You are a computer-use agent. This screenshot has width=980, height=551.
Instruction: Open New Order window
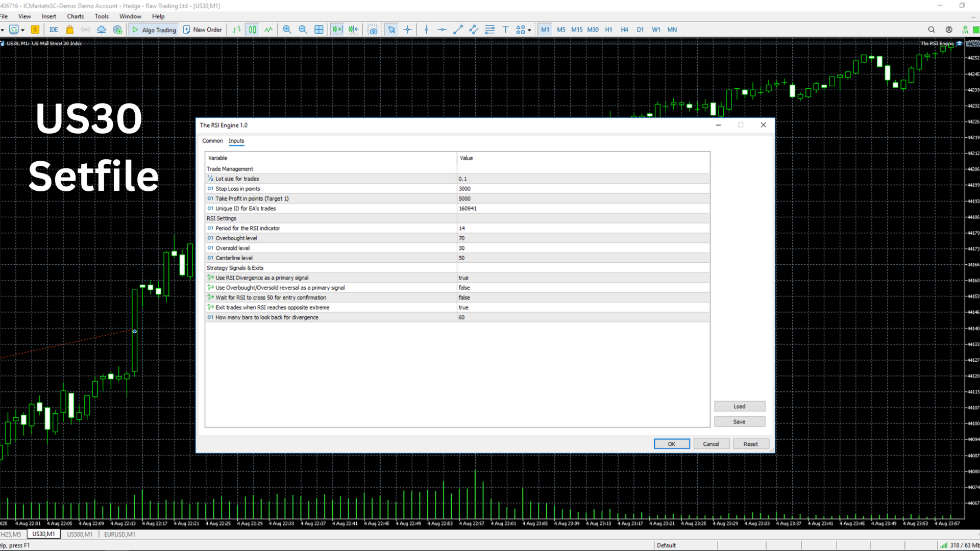pos(203,30)
